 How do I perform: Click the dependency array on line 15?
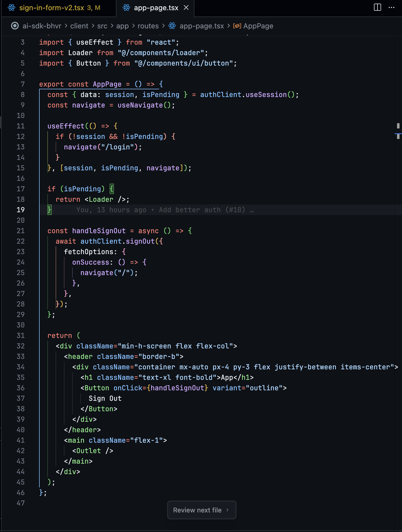[122, 168]
